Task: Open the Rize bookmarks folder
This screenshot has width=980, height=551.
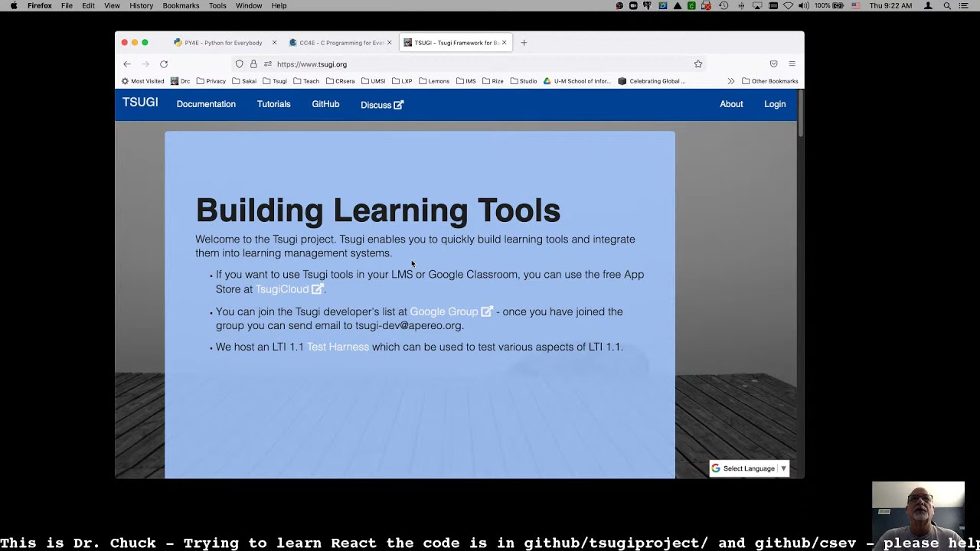Action: [492, 81]
